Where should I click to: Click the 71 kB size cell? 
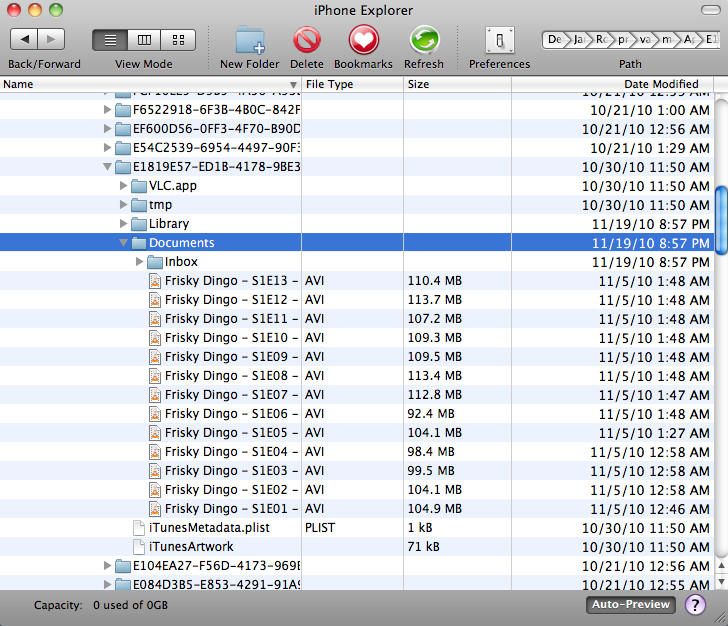point(423,547)
